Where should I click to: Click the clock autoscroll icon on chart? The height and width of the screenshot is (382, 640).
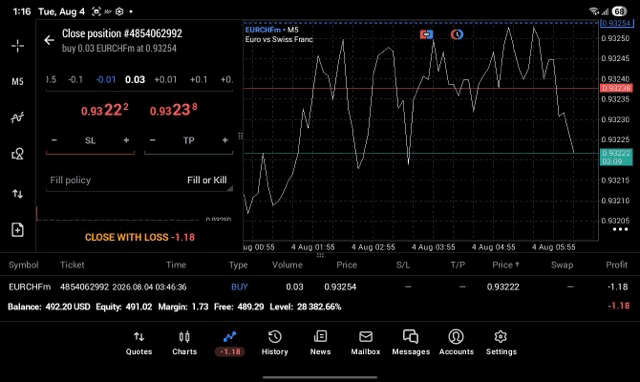point(457,34)
